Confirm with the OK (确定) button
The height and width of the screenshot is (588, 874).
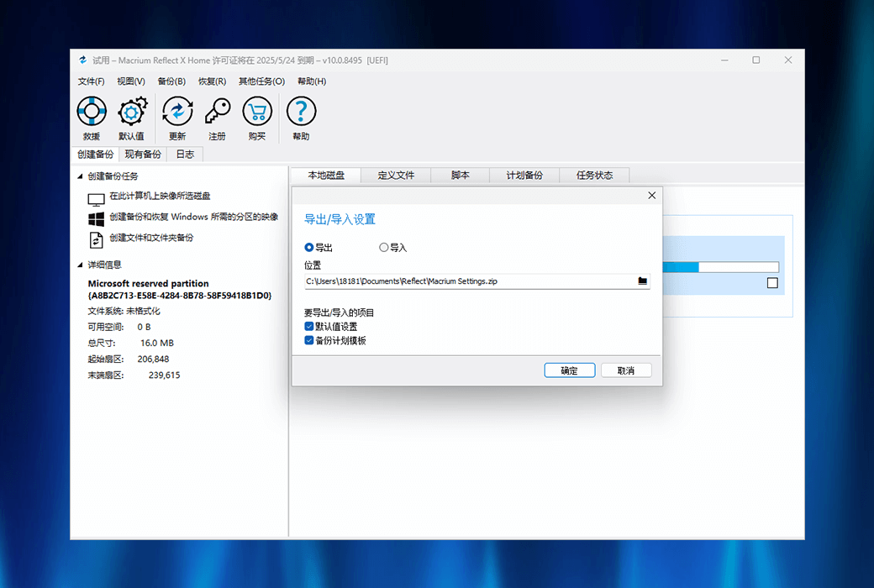click(x=570, y=370)
